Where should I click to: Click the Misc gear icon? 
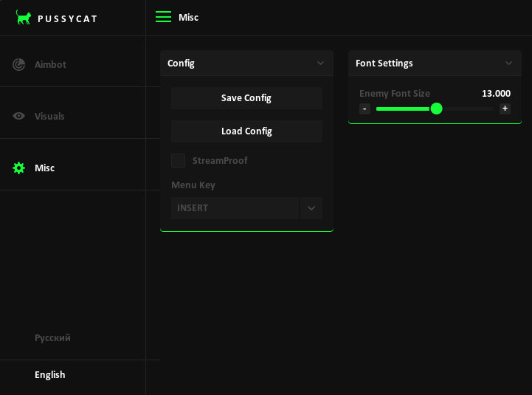tap(19, 168)
